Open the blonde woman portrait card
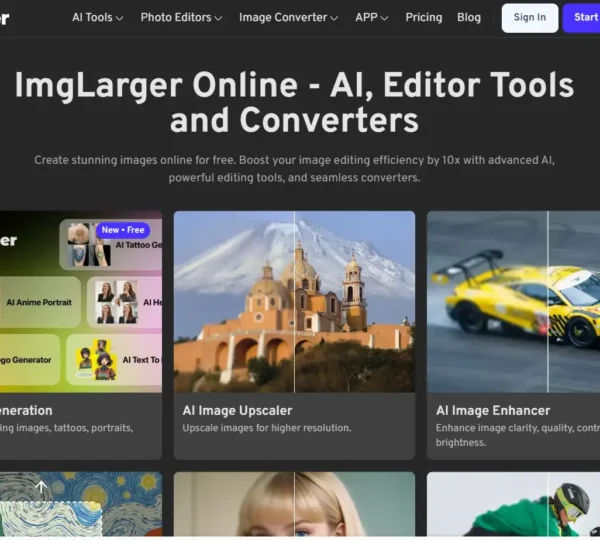This screenshot has height=540, width=600. [x=294, y=504]
